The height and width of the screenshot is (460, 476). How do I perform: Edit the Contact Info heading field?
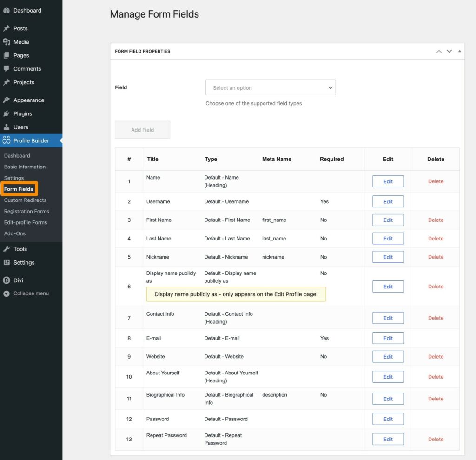(388, 318)
